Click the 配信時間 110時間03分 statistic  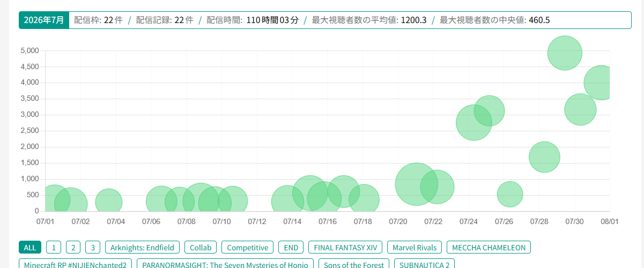click(253, 20)
